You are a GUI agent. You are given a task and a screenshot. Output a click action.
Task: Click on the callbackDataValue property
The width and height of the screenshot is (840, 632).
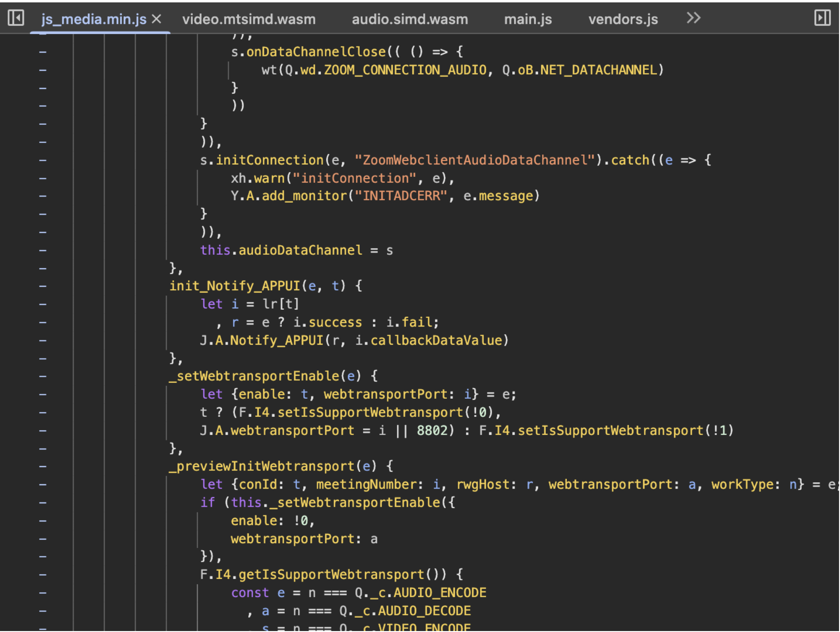(436, 340)
